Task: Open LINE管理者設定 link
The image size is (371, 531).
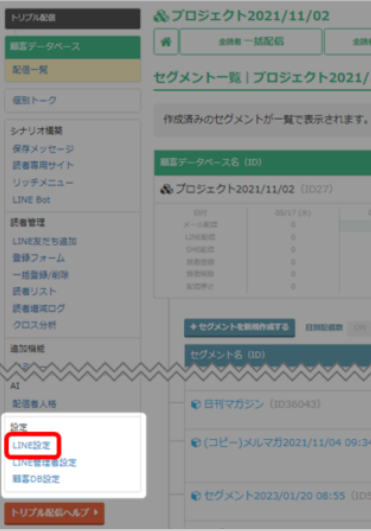Action: click(x=44, y=462)
